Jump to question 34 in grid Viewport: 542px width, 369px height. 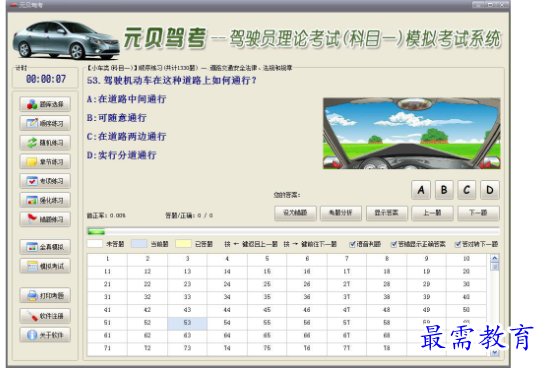(227, 297)
